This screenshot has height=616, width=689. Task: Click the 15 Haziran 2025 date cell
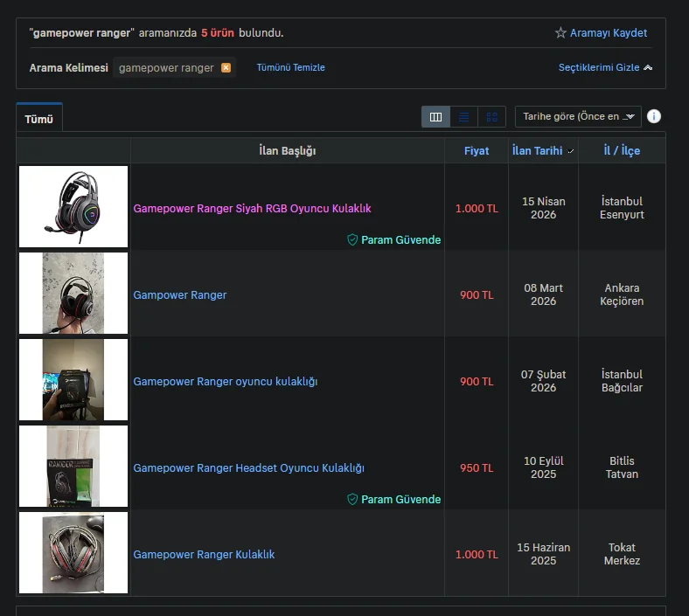[x=544, y=554]
